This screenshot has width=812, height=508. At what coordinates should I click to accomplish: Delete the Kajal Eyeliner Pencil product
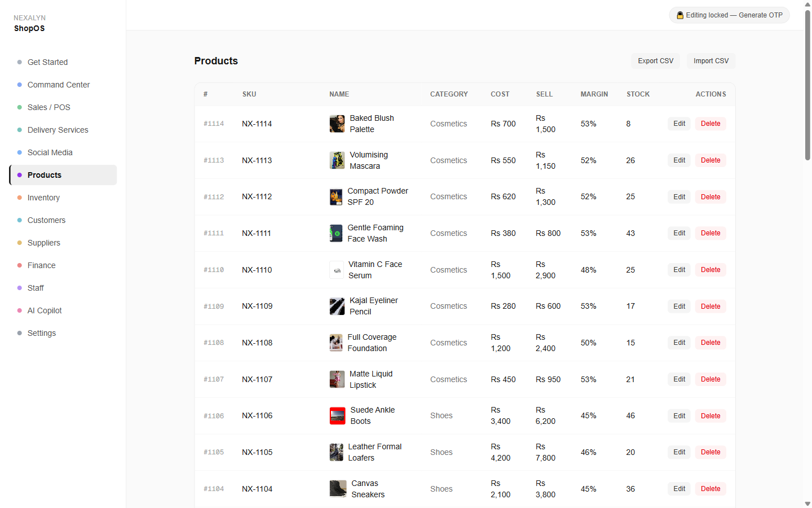click(710, 306)
